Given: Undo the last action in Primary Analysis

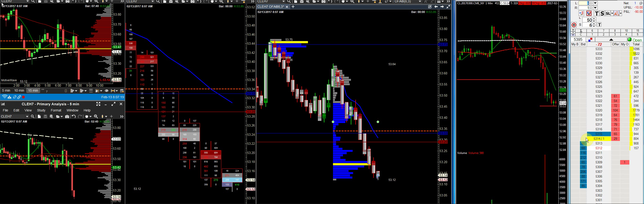Looking at the screenshot, I should pyautogui.click(x=73, y=116).
